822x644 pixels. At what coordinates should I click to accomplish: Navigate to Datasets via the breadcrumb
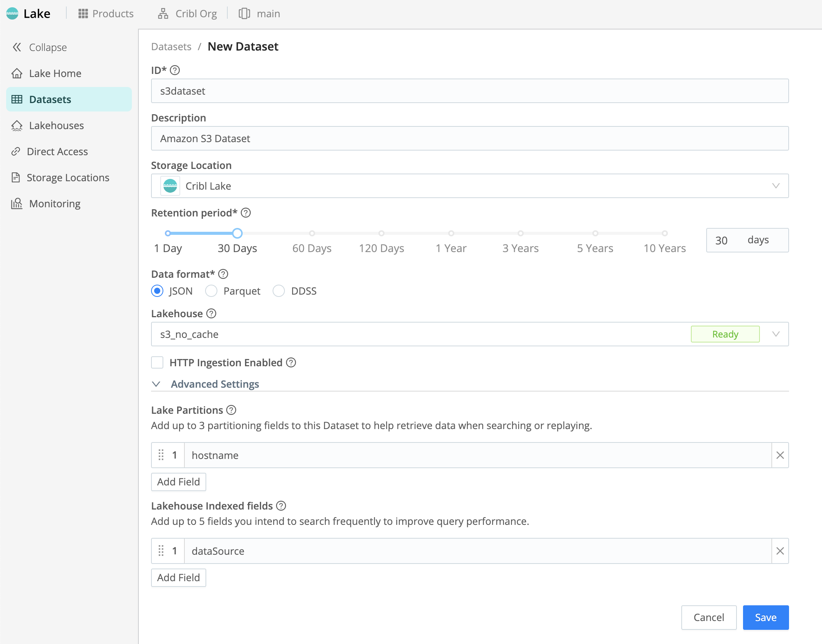(171, 46)
